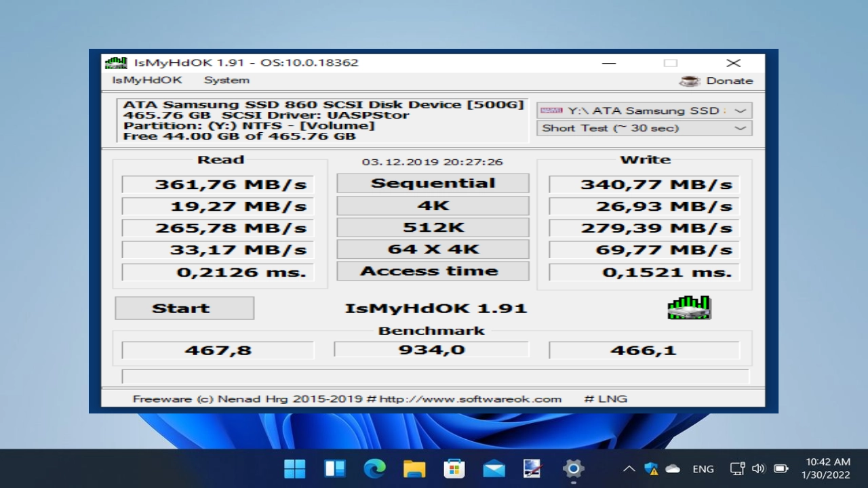The width and height of the screenshot is (868, 488).
Task: Select the 69,77 MB/s write value
Action: click(x=644, y=249)
